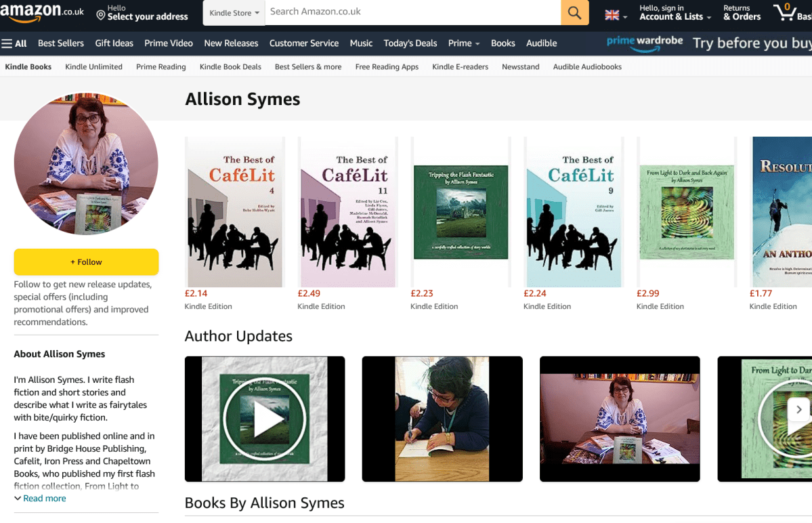
Task: Open the Audible Audiobooks subnav link
Action: [586, 67]
